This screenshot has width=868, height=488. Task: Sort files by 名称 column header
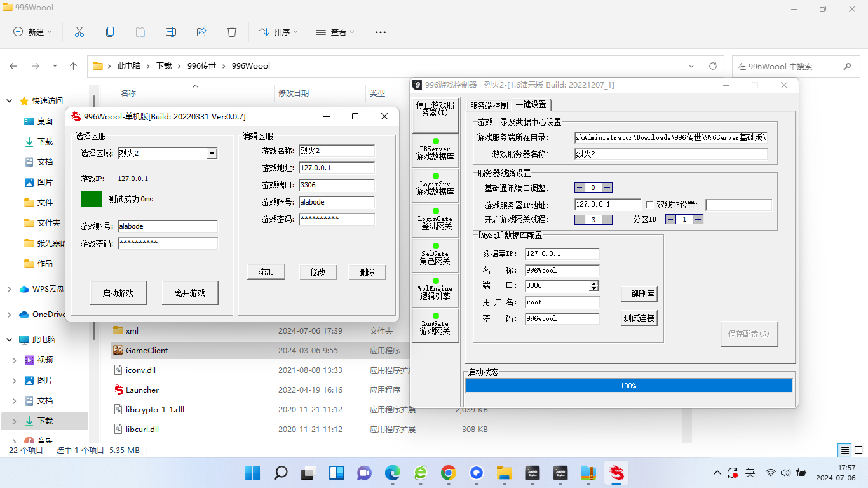pos(128,93)
